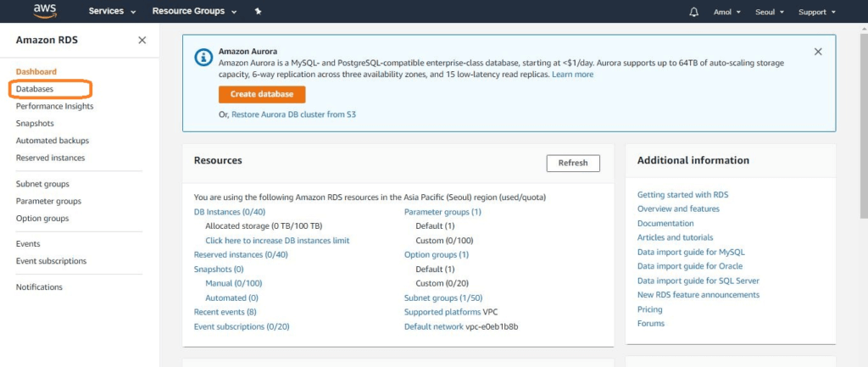Open Event subscriptions (0/20) link
This screenshot has width=868, height=367.
[242, 326]
